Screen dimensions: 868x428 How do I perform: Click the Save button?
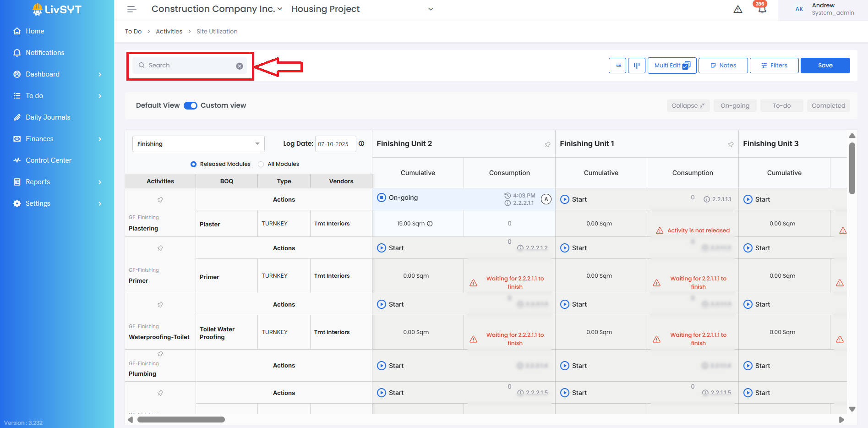click(825, 66)
